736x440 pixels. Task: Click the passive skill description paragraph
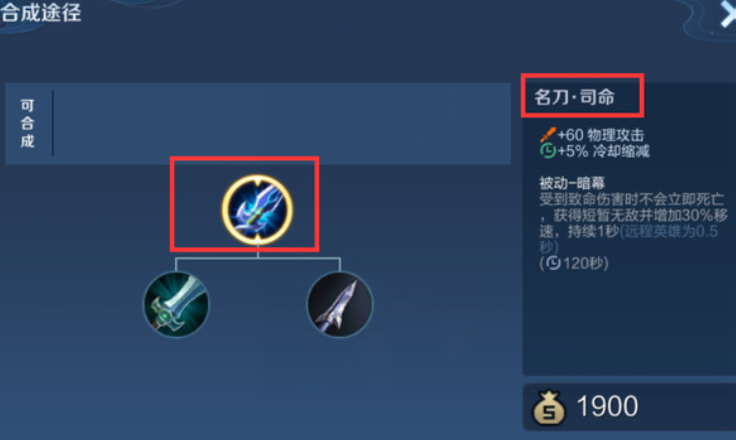[633, 223]
